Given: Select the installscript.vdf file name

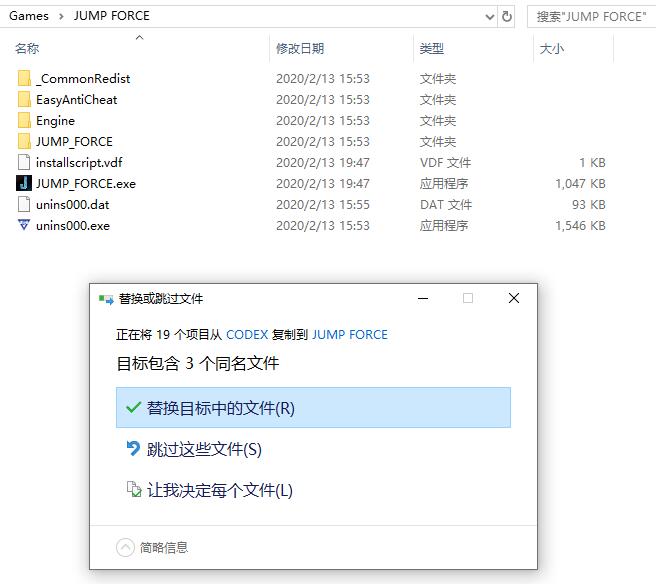Looking at the screenshot, I should [79, 162].
